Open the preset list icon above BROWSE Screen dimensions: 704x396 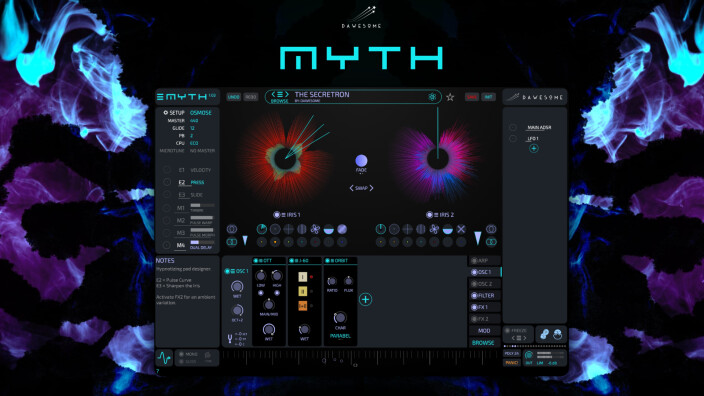coord(280,94)
